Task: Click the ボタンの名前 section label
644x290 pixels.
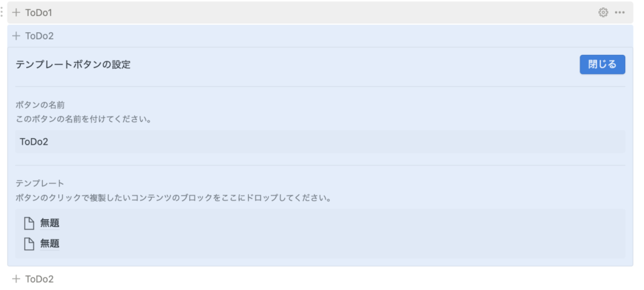Action: (x=40, y=105)
